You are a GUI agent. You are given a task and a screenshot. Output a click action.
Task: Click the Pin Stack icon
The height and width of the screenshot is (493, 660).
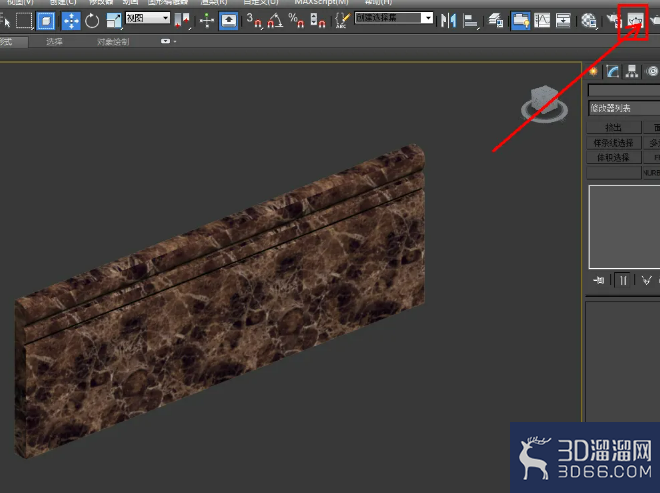coord(599,280)
